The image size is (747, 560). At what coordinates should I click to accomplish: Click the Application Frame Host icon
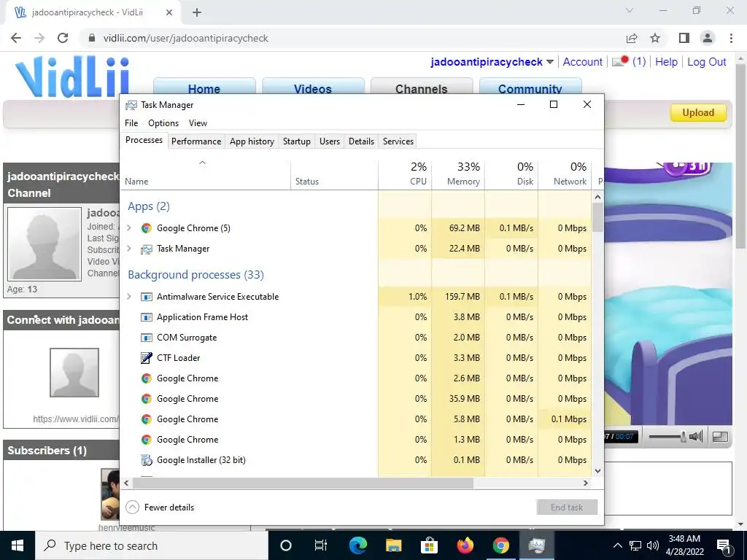pos(146,316)
